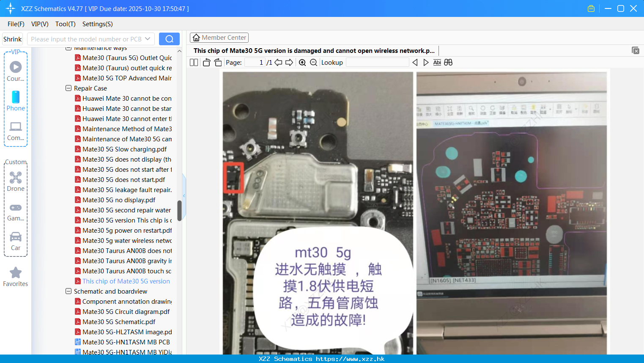This screenshot has height=363, width=644.
Task: Open the File(F) menu
Action: pyautogui.click(x=16, y=24)
